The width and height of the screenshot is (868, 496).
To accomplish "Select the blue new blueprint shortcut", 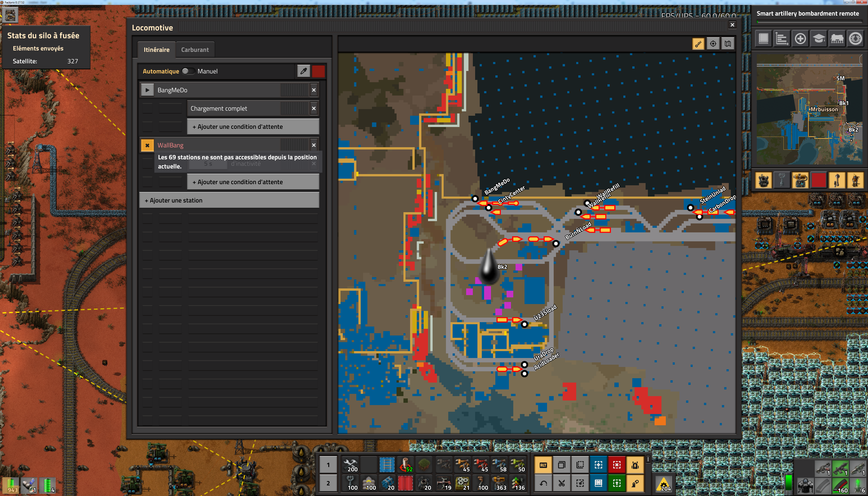I will pyautogui.click(x=599, y=465).
